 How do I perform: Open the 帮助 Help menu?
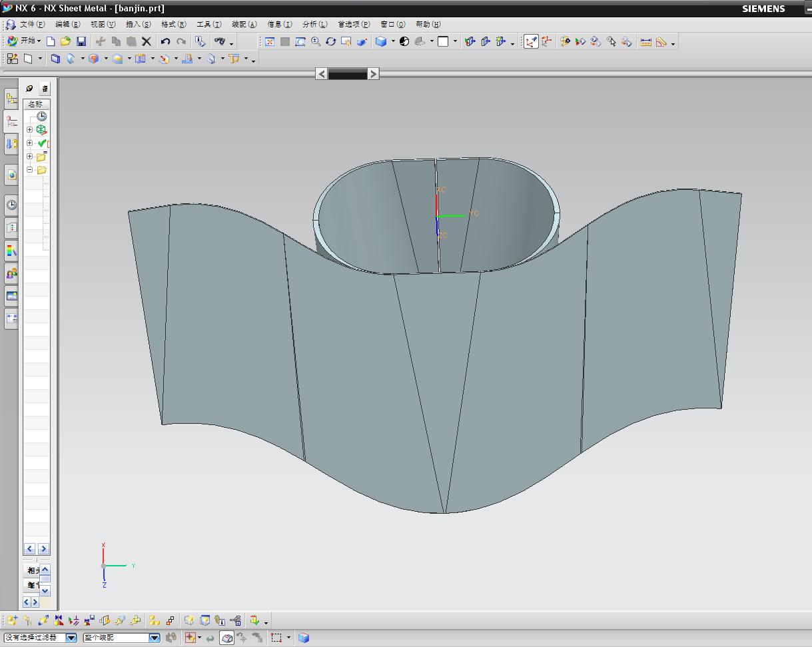tap(428, 25)
